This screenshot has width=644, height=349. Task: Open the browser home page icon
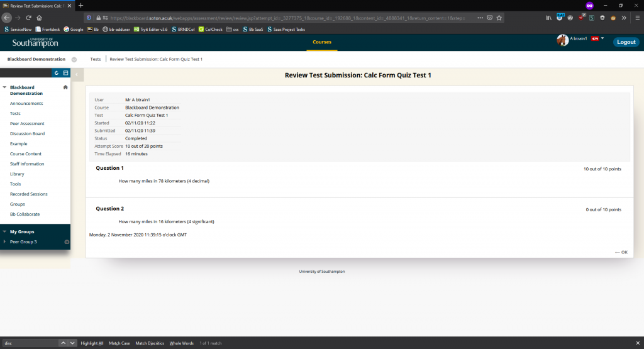coord(39,18)
